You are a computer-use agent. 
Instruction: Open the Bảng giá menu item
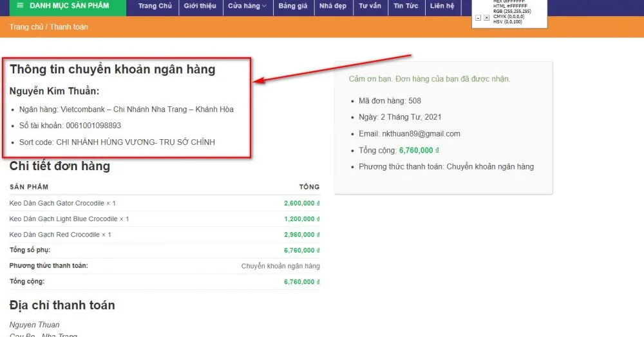click(x=293, y=6)
